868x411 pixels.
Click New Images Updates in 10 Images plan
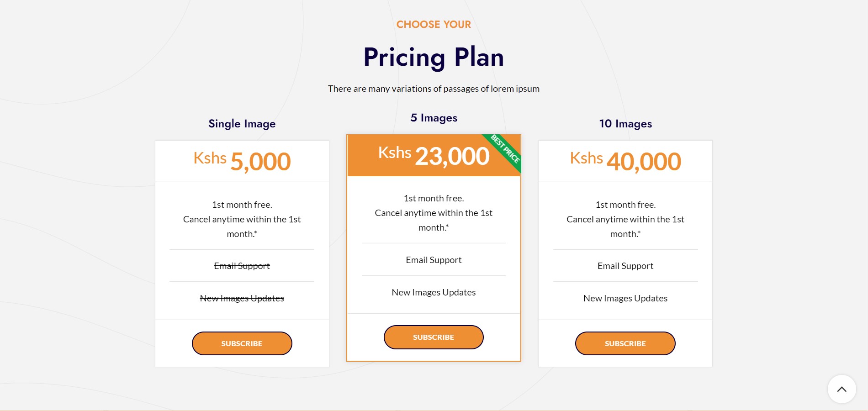(625, 298)
